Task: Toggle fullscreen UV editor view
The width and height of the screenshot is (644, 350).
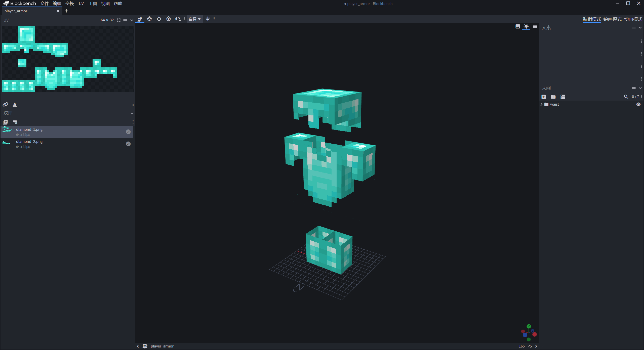Action: [119, 20]
